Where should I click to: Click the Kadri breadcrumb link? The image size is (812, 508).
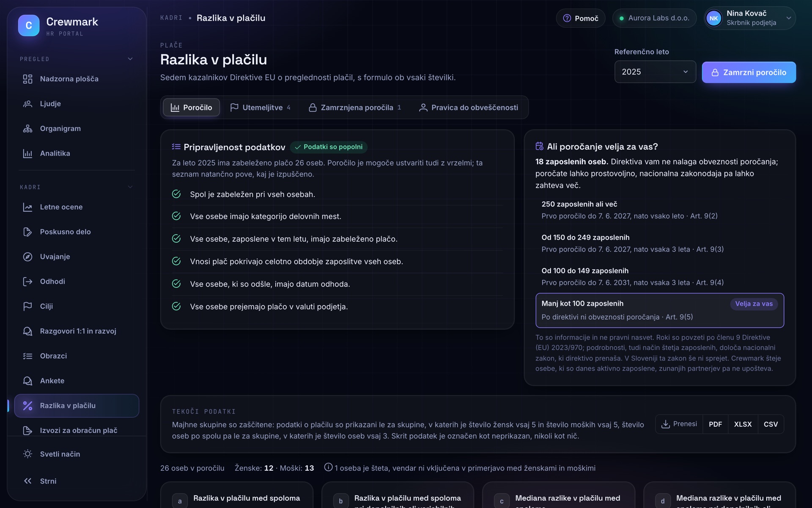click(171, 18)
